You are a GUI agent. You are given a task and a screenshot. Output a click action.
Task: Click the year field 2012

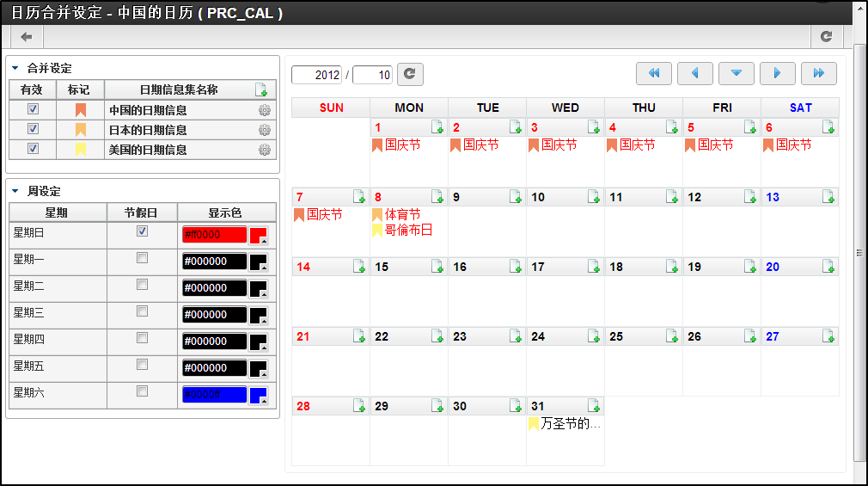point(316,75)
